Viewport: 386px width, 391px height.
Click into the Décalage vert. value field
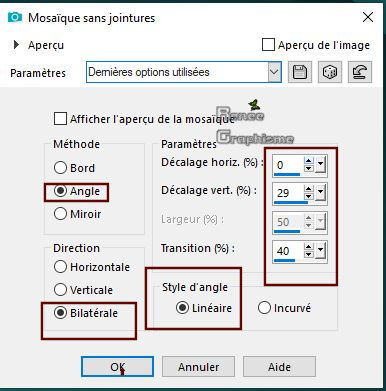[288, 193]
